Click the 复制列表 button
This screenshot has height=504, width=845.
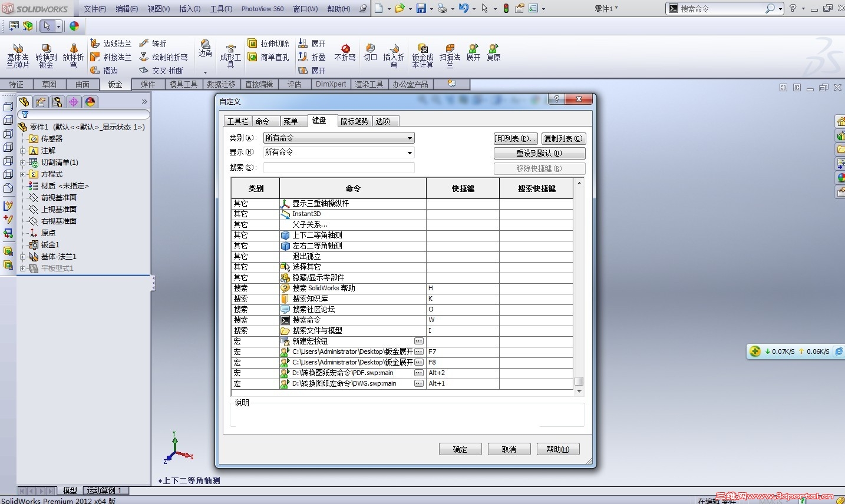click(563, 138)
